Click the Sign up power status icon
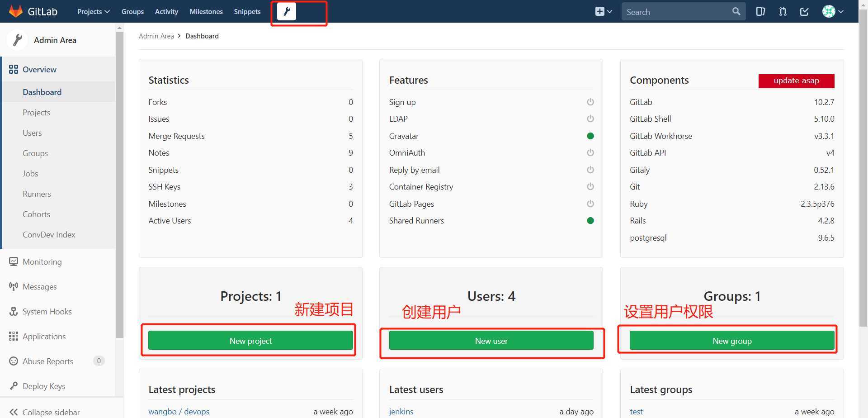 click(590, 102)
